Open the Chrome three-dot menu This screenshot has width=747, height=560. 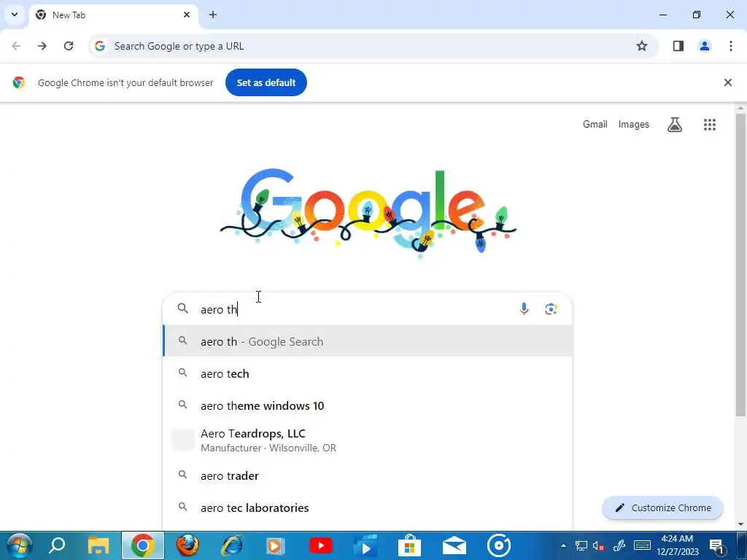click(730, 46)
